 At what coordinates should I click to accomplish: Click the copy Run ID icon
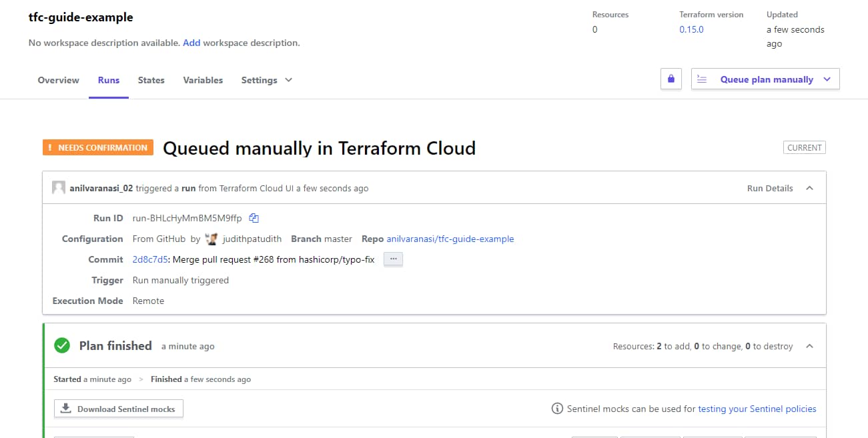coord(254,218)
